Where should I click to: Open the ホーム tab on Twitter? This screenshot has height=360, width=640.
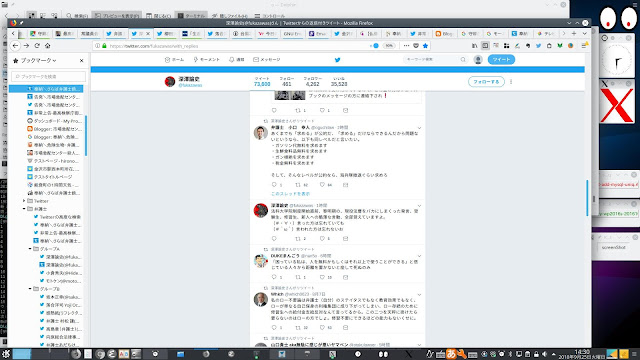click(174, 60)
